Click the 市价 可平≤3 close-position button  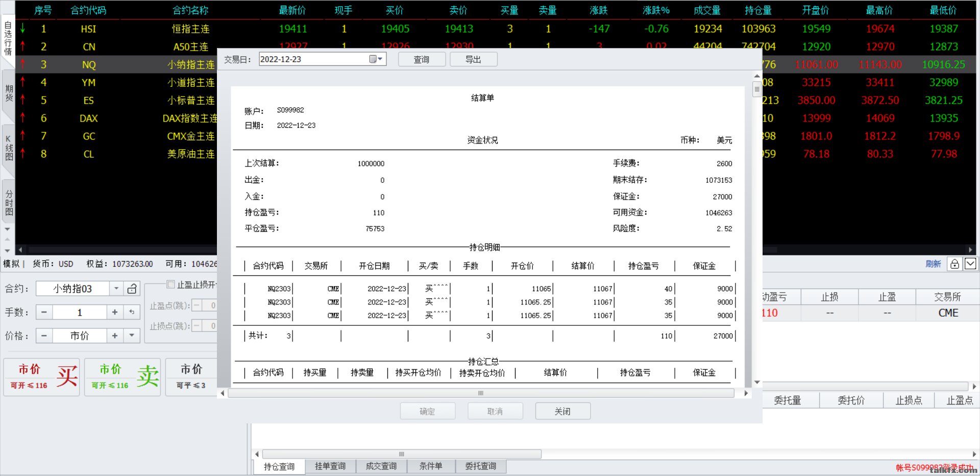191,377
